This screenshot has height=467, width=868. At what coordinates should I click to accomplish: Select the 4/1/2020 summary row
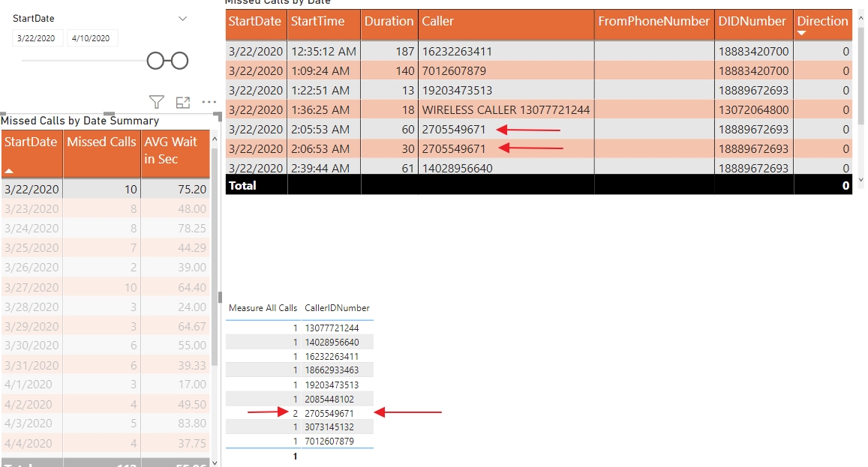pos(105,384)
